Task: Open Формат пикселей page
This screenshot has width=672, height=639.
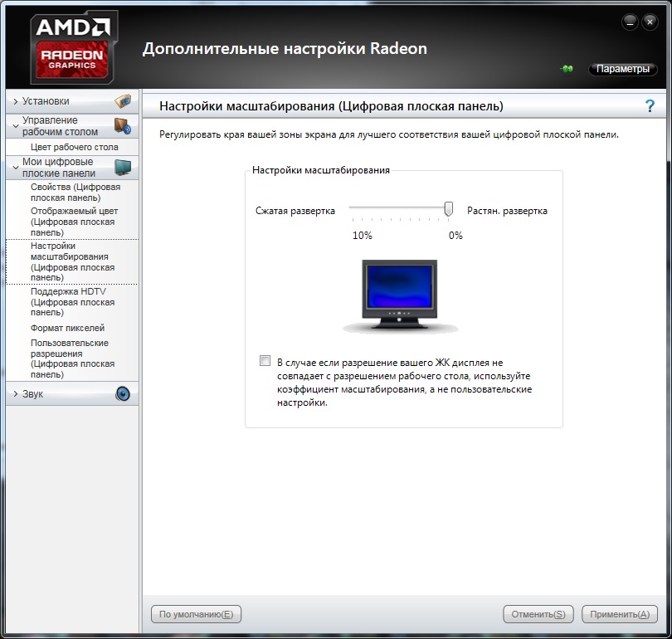Action: pos(67,328)
